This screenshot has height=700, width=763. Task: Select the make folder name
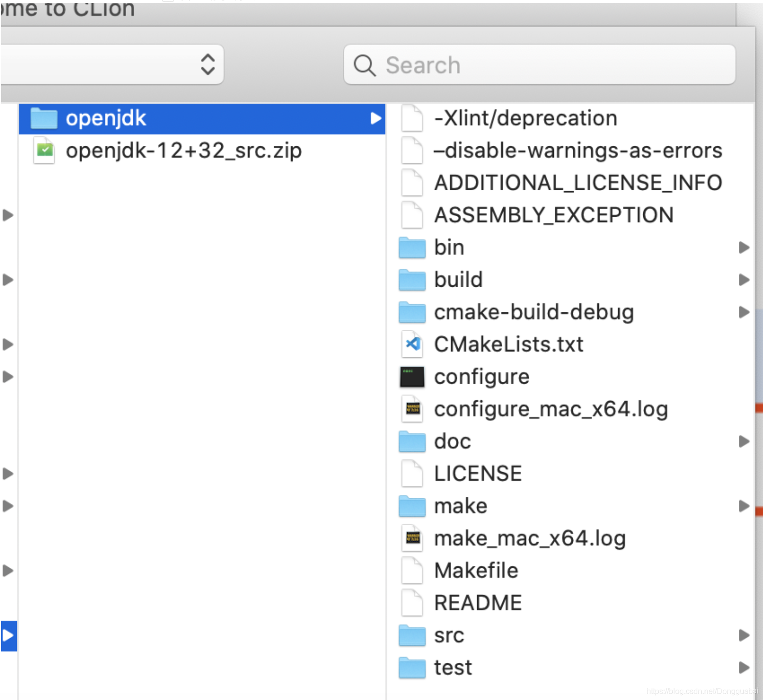pyautogui.click(x=461, y=506)
